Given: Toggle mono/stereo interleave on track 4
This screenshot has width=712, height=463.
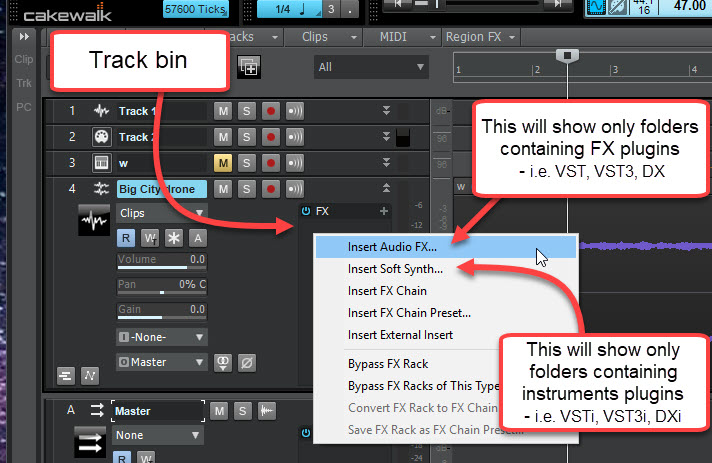Looking at the screenshot, I should (x=223, y=363).
